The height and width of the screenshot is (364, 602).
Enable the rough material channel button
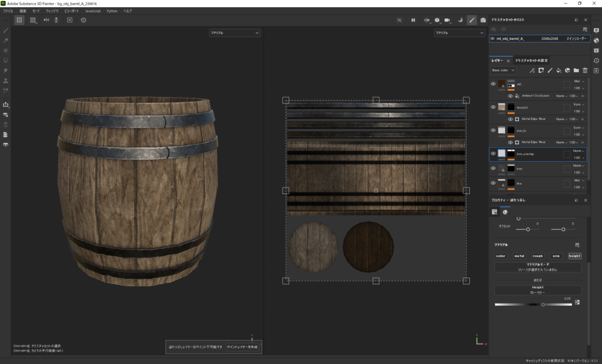coord(537,256)
